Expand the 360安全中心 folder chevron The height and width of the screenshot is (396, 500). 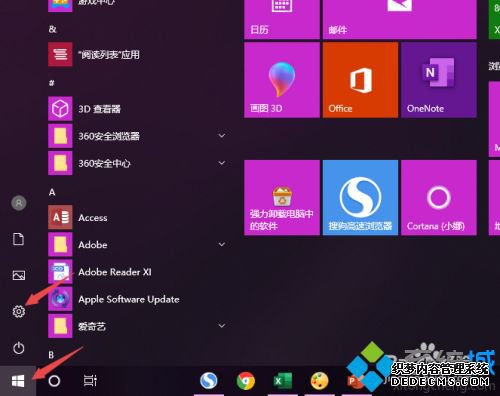point(222,163)
